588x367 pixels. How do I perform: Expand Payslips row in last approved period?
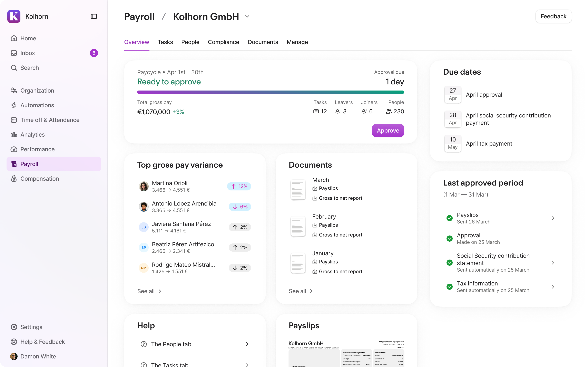click(x=553, y=218)
